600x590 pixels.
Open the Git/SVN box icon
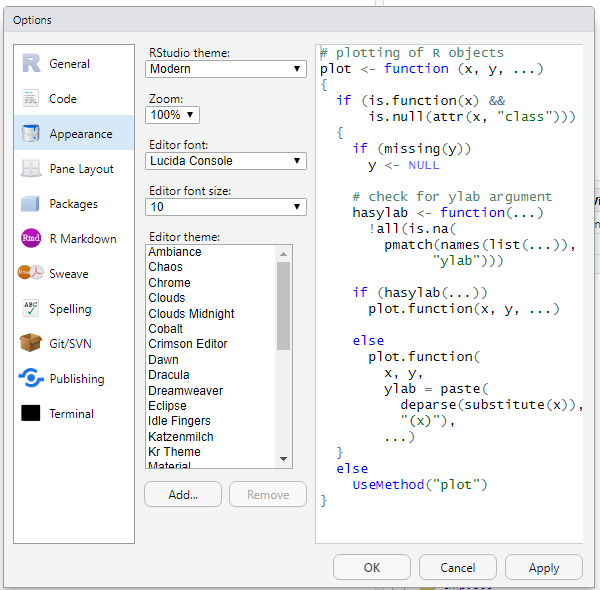click(31, 344)
